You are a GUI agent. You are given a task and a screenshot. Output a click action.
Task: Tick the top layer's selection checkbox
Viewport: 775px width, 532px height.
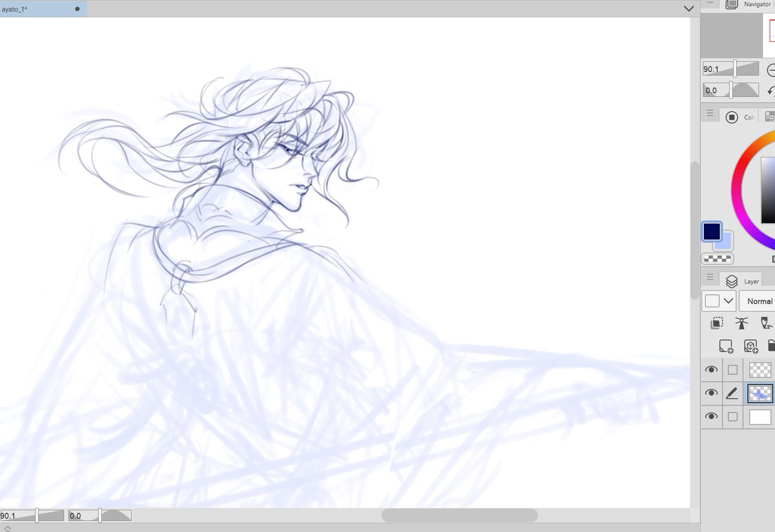(x=732, y=370)
